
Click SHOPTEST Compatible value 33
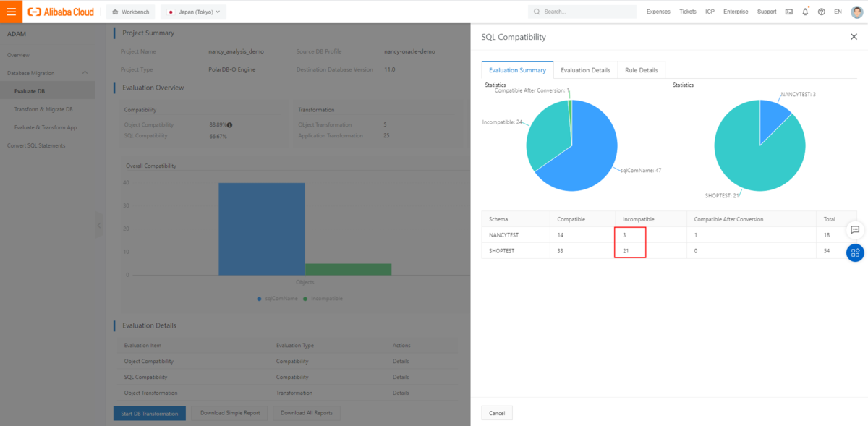pos(561,251)
